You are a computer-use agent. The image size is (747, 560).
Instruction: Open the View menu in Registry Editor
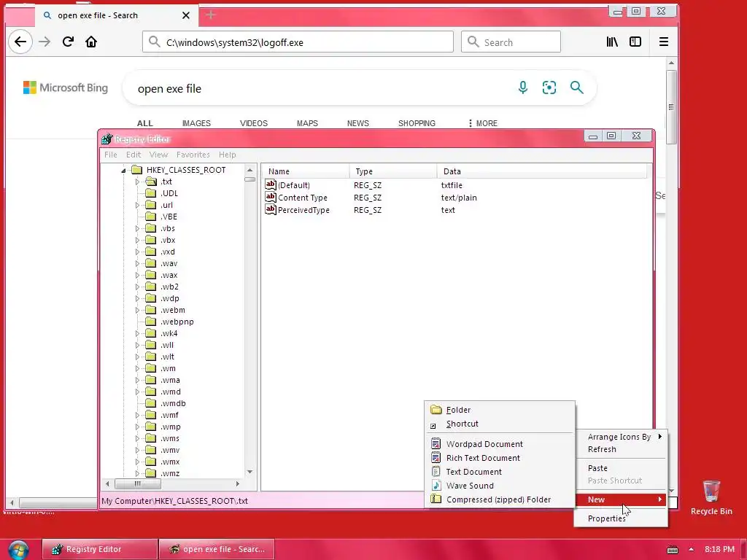click(158, 155)
